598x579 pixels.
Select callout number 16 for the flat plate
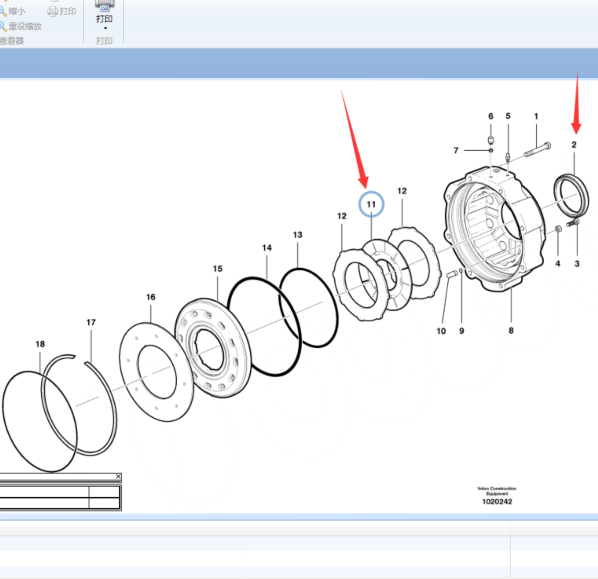[151, 297]
